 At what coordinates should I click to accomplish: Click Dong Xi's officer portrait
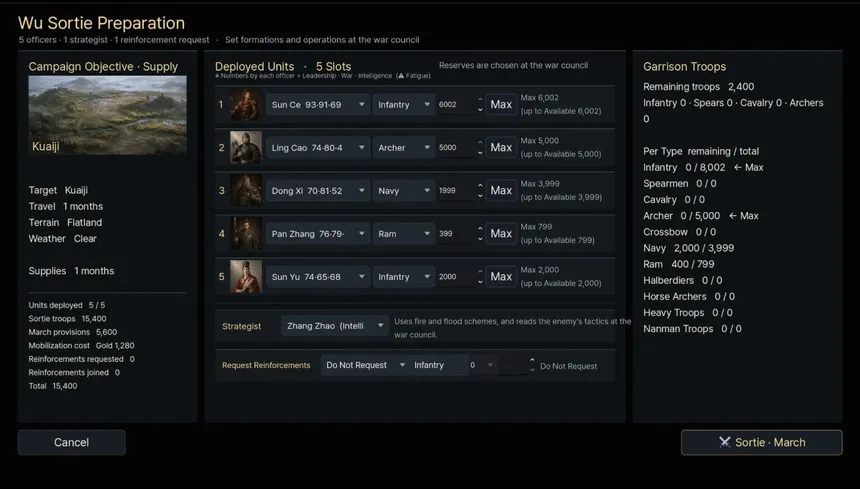click(245, 190)
